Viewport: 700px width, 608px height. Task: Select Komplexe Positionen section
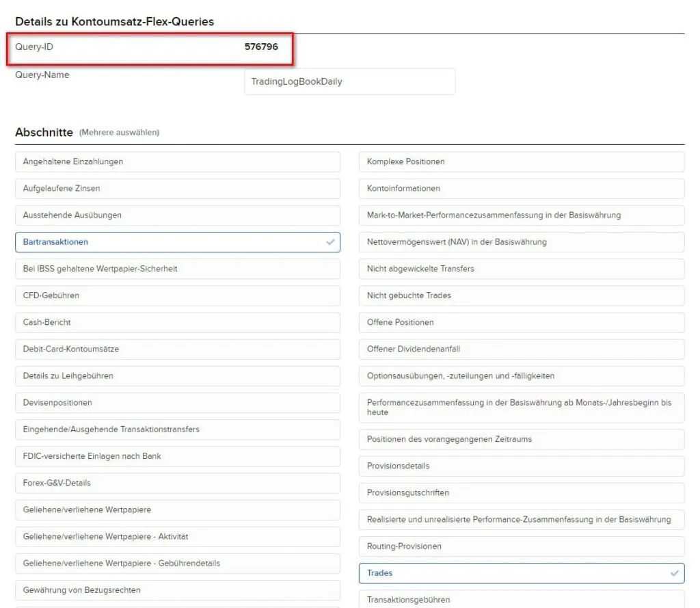(x=522, y=161)
